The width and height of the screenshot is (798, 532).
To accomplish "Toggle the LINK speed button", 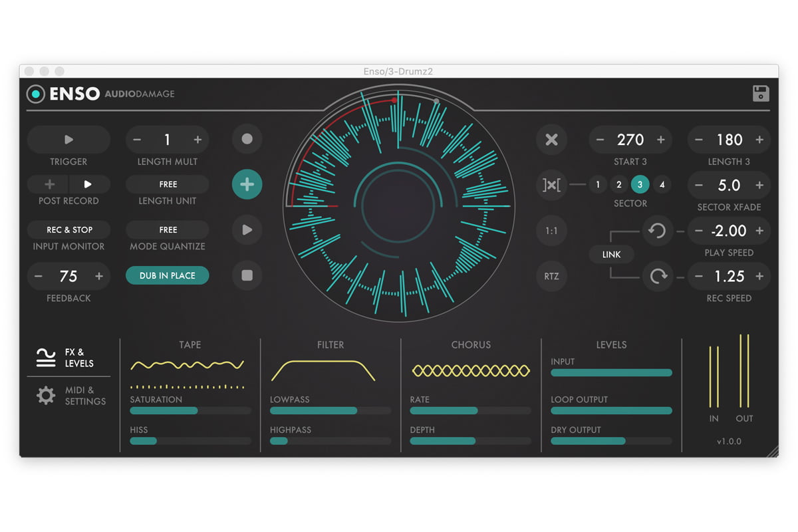I will tap(612, 254).
